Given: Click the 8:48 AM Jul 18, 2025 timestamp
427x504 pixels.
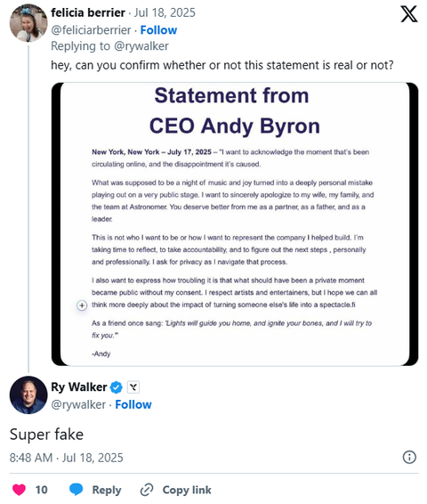Looking at the screenshot, I should [x=66, y=458].
